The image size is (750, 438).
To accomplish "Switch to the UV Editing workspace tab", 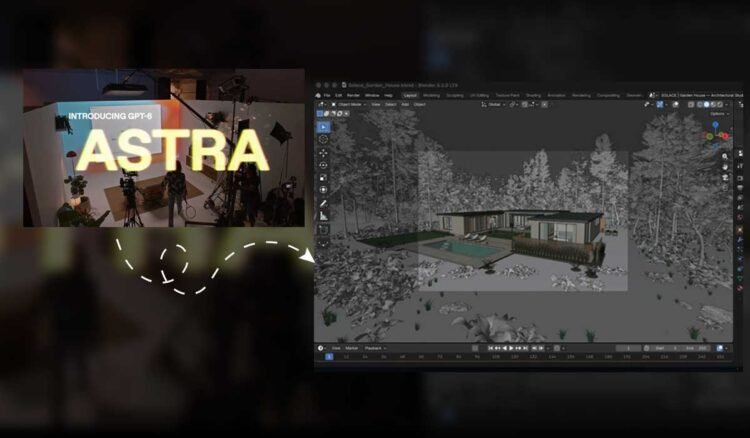I will point(479,96).
